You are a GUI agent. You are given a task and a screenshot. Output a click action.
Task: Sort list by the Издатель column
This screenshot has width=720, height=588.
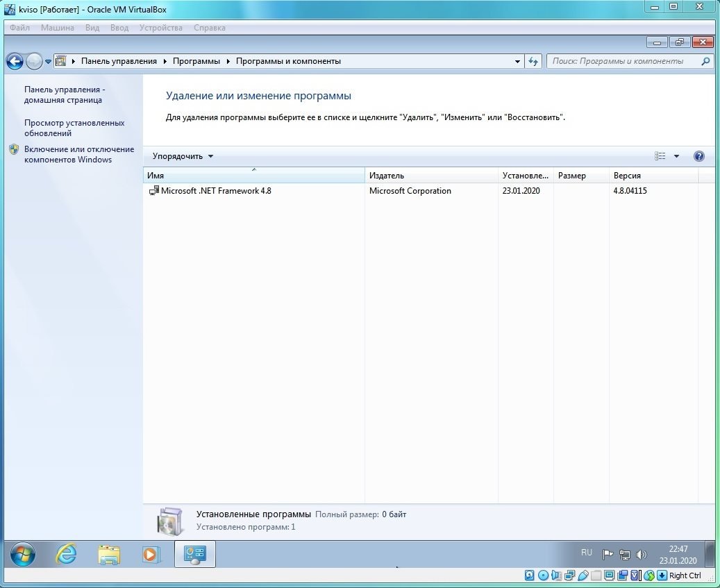tap(432, 176)
